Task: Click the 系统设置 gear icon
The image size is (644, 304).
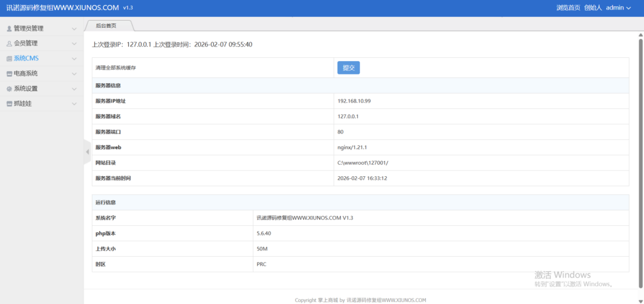Action: pyautogui.click(x=9, y=89)
